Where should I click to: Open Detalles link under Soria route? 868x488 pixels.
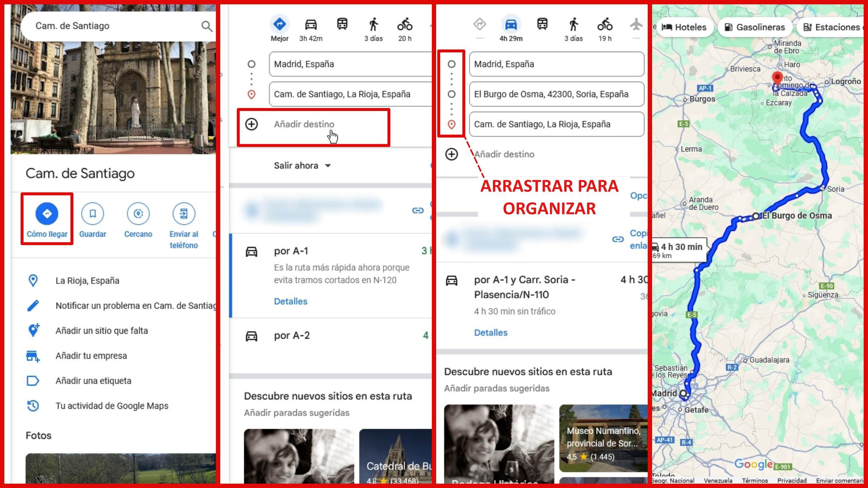pos(491,332)
